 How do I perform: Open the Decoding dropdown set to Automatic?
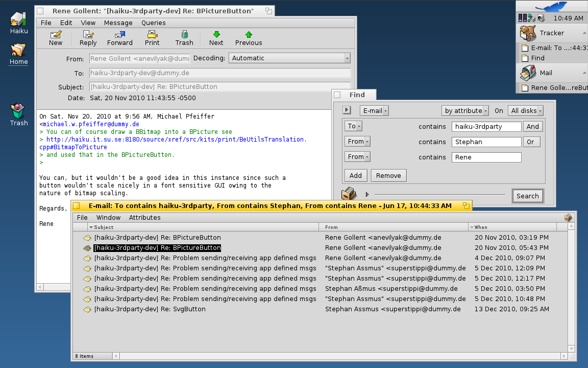click(289, 58)
